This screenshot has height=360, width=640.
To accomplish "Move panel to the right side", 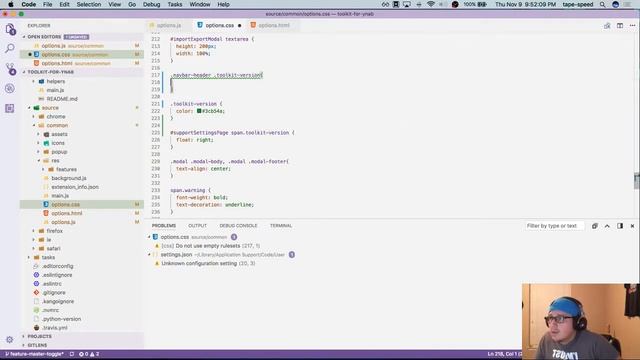I will 620,226.
